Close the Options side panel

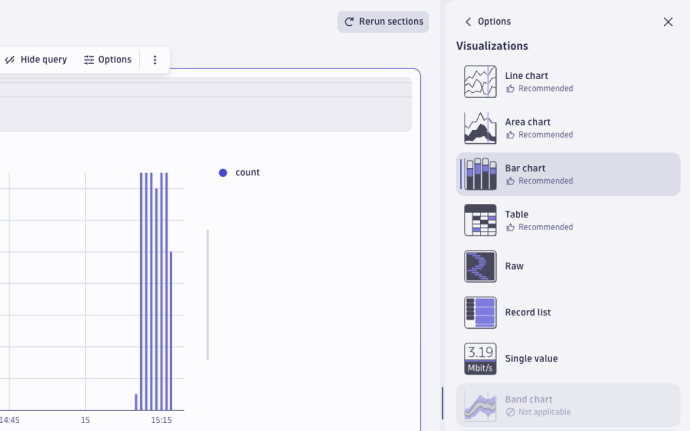click(668, 22)
